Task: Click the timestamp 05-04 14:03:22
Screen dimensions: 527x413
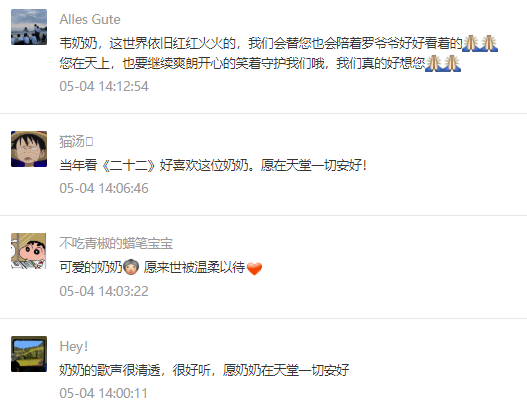Action: coord(104,291)
